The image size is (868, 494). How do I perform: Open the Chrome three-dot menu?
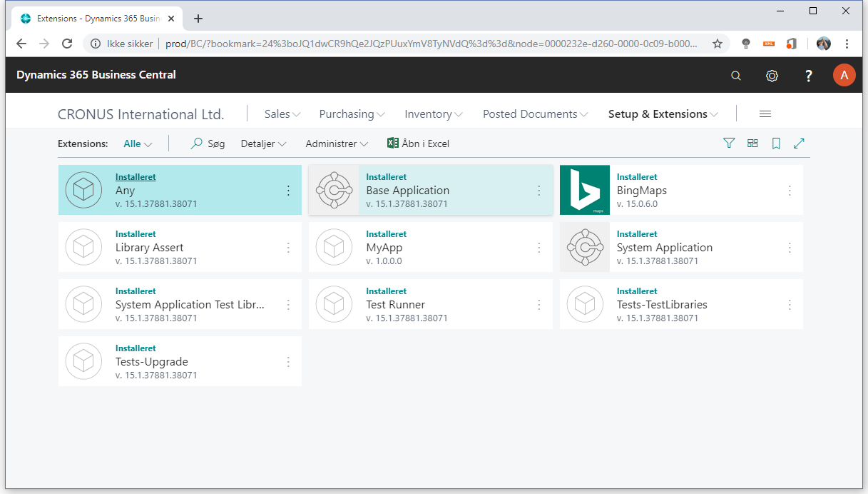pos(847,44)
